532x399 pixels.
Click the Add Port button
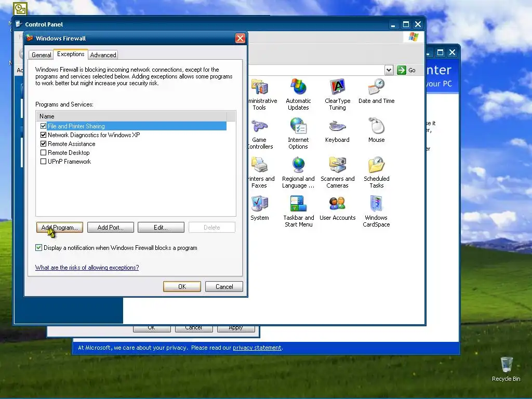(x=111, y=228)
